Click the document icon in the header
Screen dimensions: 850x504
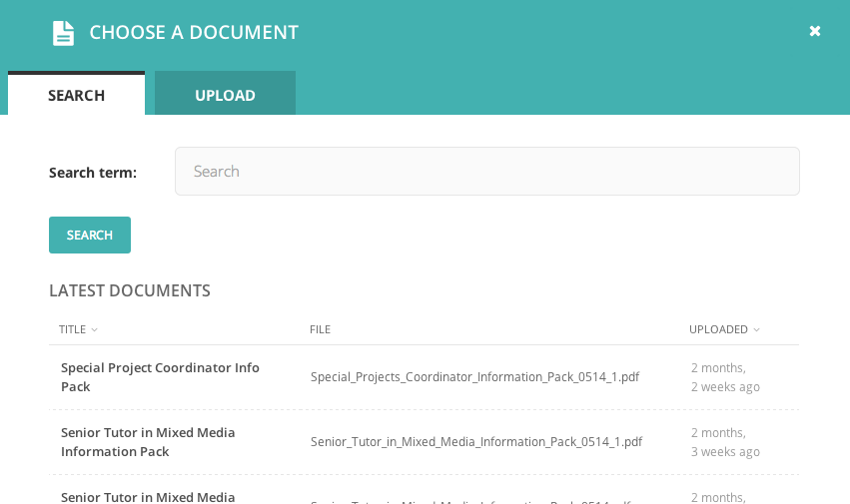pyautogui.click(x=64, y=33)
